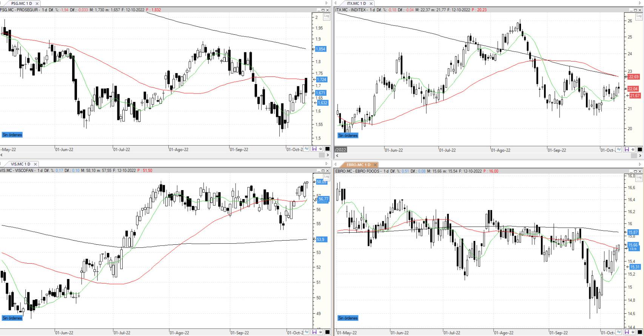Click right scroll arrow under Prosegur chart

pyautogui.click(x=327, y=155)
